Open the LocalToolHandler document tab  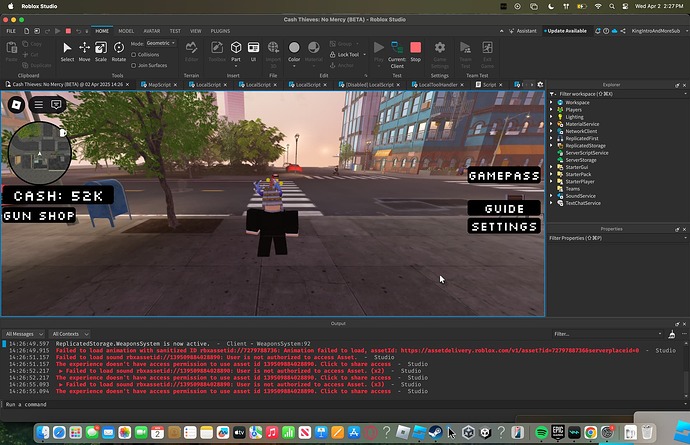click(x=437, y=85)
